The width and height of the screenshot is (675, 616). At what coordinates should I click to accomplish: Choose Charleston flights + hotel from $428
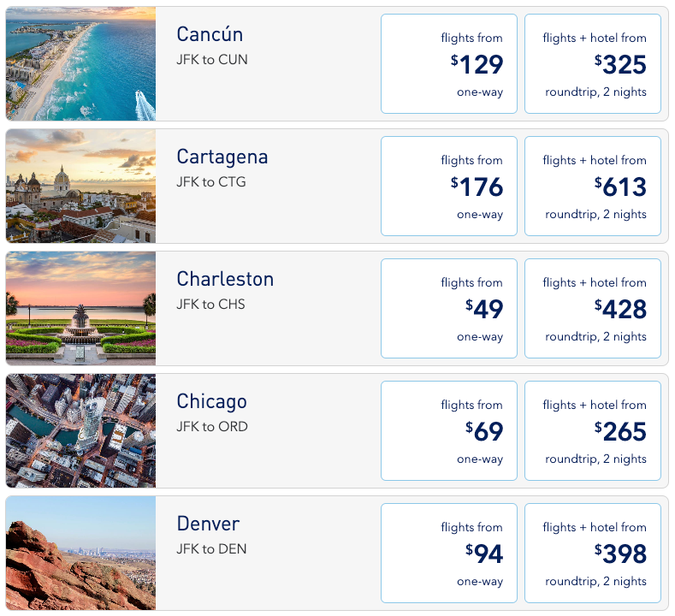pos(593,308)
